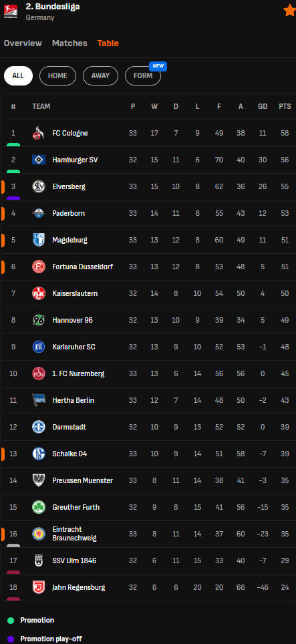Click the Schalke 04 club crest
The width and height of the screenshot is (296, 644).
(x=39, y=454)
